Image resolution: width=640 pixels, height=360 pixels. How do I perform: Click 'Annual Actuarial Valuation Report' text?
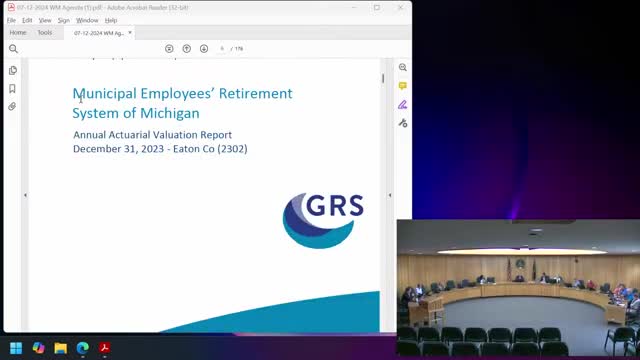(152, 135)
